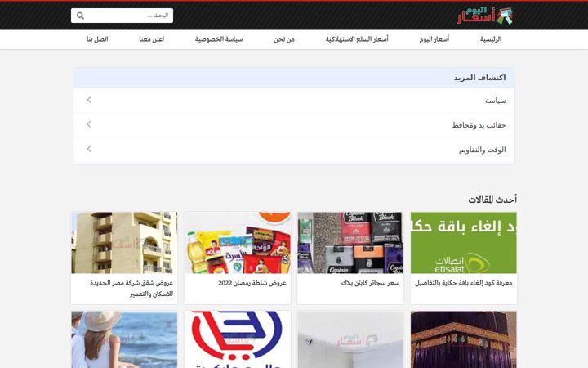Viewport: 588px width, 368px height.
Task: Open the الوقت والتقاويم category link
Action: 482,150
